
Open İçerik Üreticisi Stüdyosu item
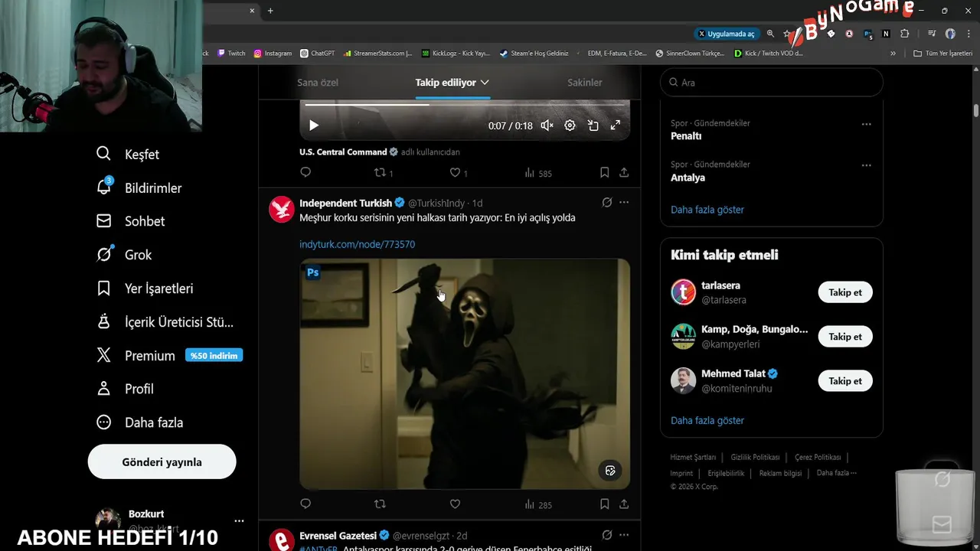[165, 322]
